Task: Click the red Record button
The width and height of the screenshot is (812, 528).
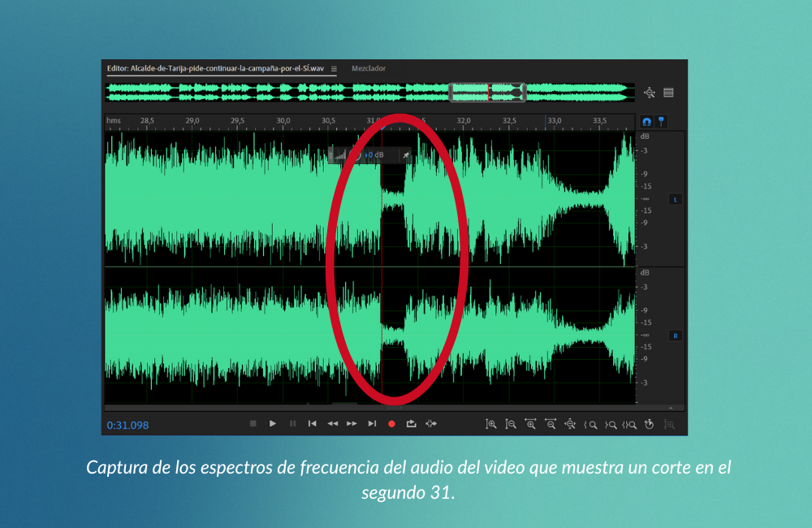Action: point(391,423)
